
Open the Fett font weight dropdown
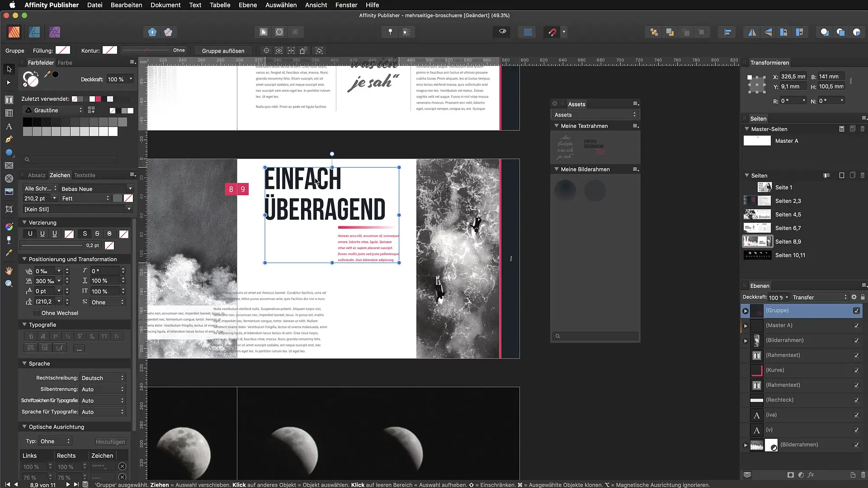85,198
